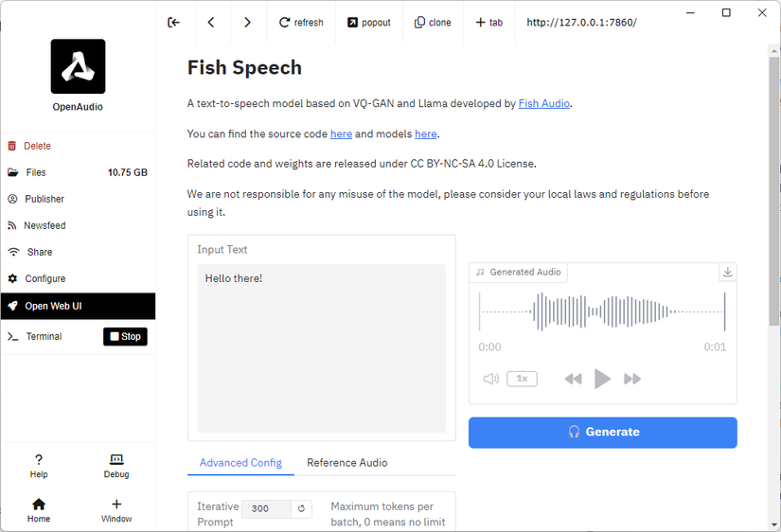781x532 pixels.
Task: Play the generated audio
Action: click(x=602, y=379)
